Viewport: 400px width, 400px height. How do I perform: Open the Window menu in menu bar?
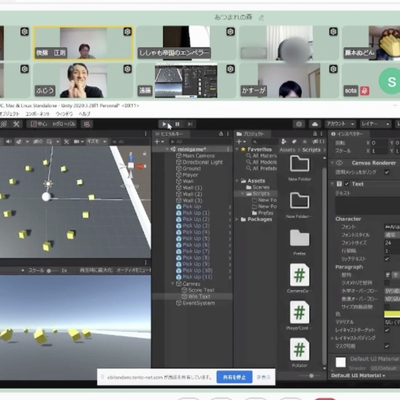64,114
